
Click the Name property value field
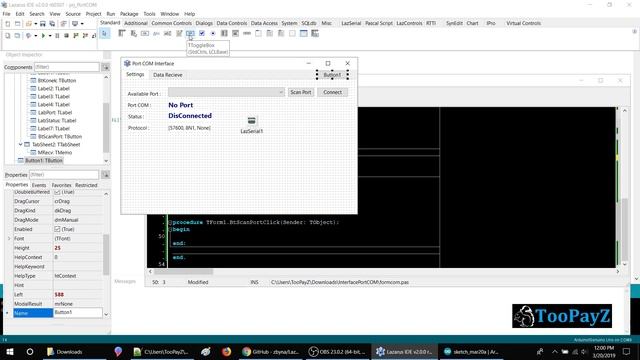[78, 313]
